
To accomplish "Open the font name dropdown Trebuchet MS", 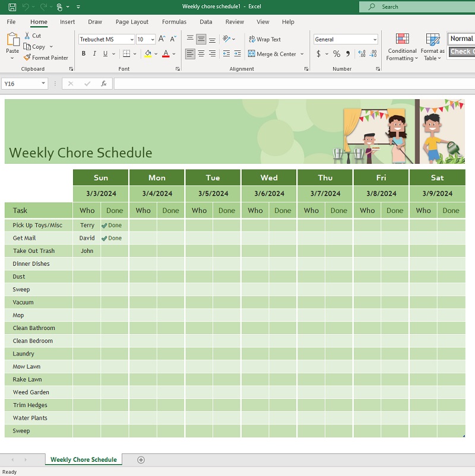I will pos(132,40).
